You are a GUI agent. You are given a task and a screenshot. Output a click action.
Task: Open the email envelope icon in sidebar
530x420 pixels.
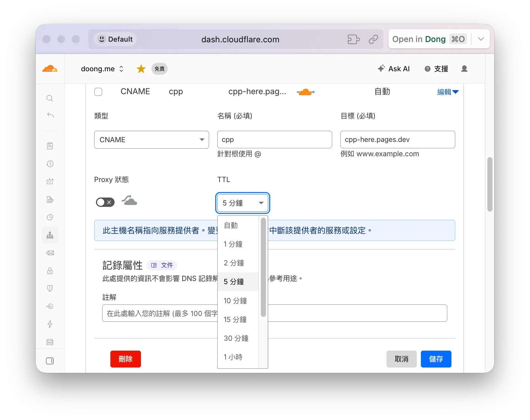click(50, 253)
